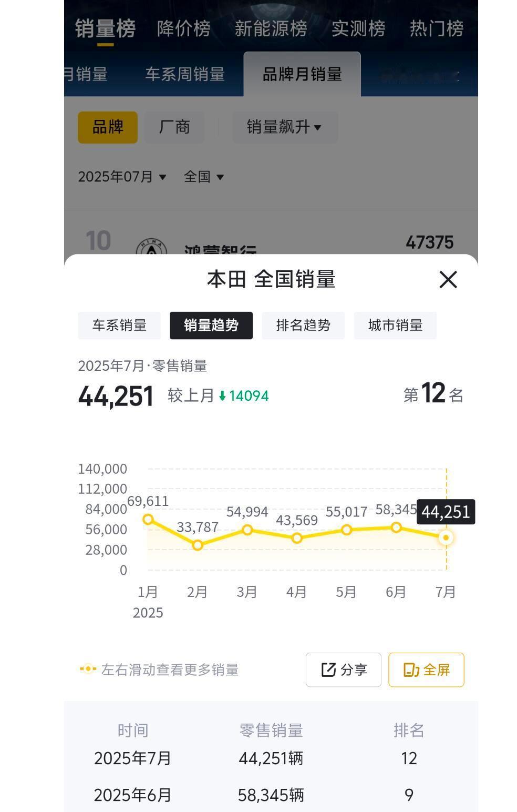Screen dimensions: 517x812
Task: Open the 热门榜 tab
Action: click(437, 28)
